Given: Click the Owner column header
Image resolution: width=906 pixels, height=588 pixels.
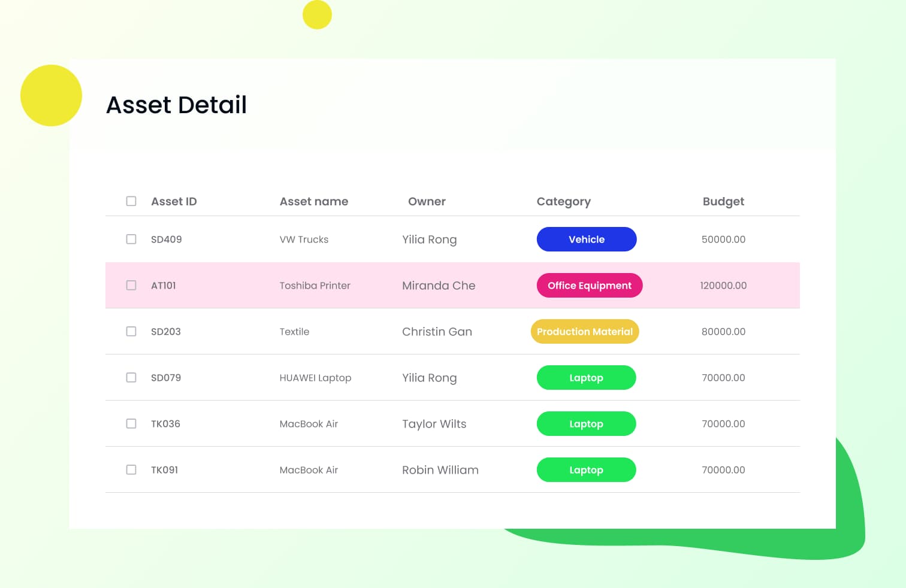Looking at the screenshot, I should pyautogui.click(x=427, y=201).
